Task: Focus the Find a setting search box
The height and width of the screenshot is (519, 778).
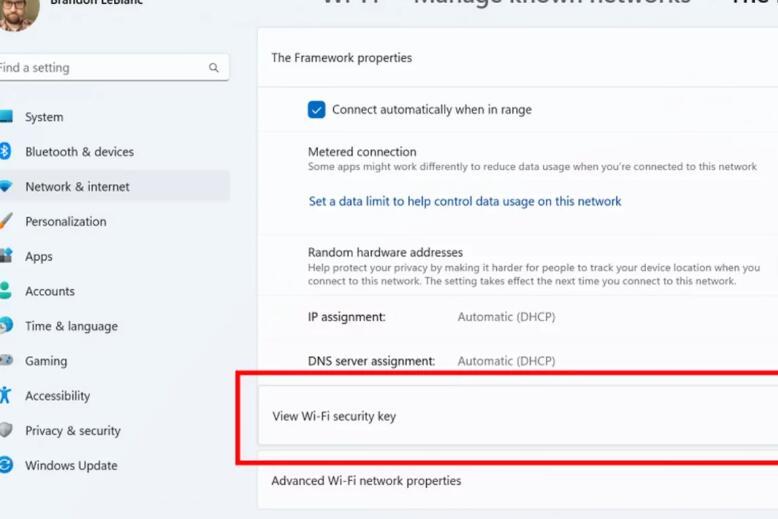Action: (114, 67)
